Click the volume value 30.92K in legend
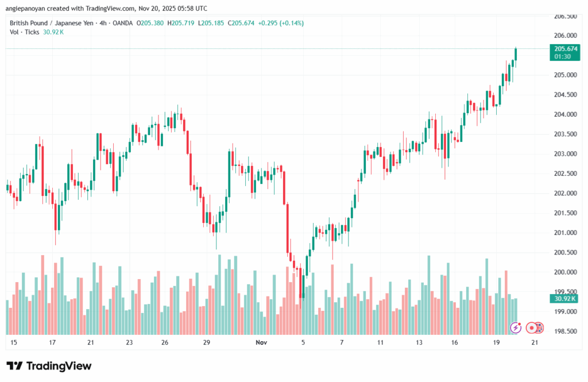Screen dimensions: 588x382 [53, 32]
